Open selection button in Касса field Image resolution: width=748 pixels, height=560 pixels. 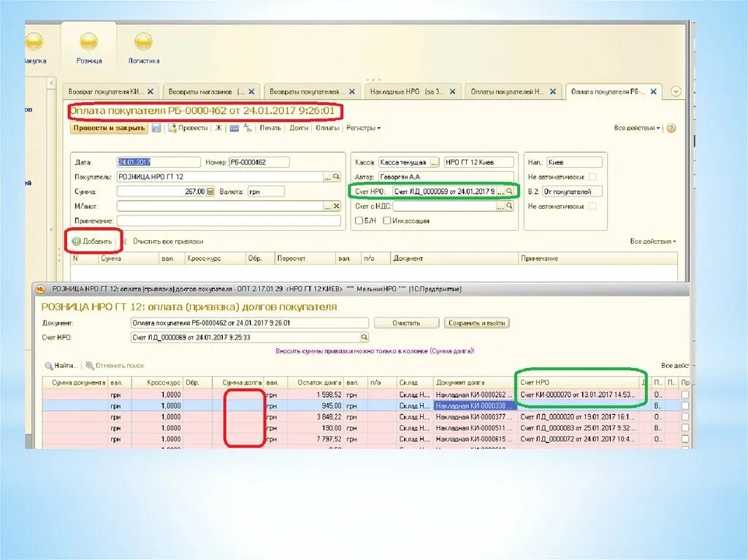pyautogui.click(x=435, y=162)
